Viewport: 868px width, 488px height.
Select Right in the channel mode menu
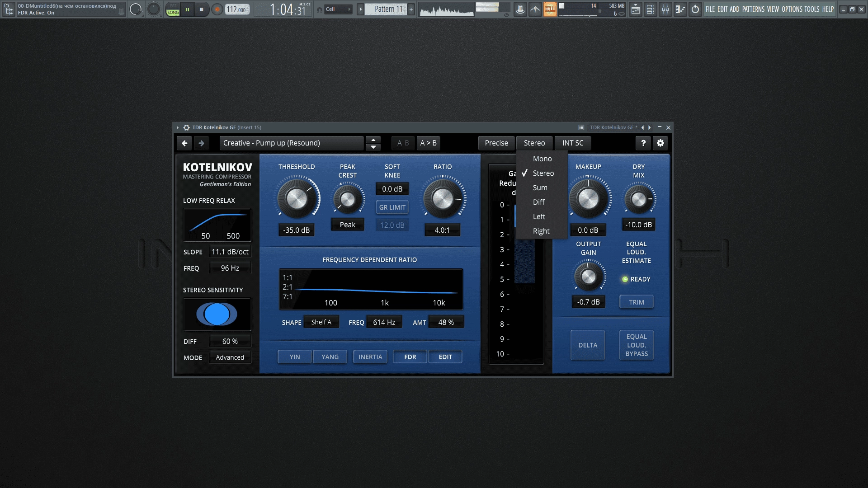point(542,231)
